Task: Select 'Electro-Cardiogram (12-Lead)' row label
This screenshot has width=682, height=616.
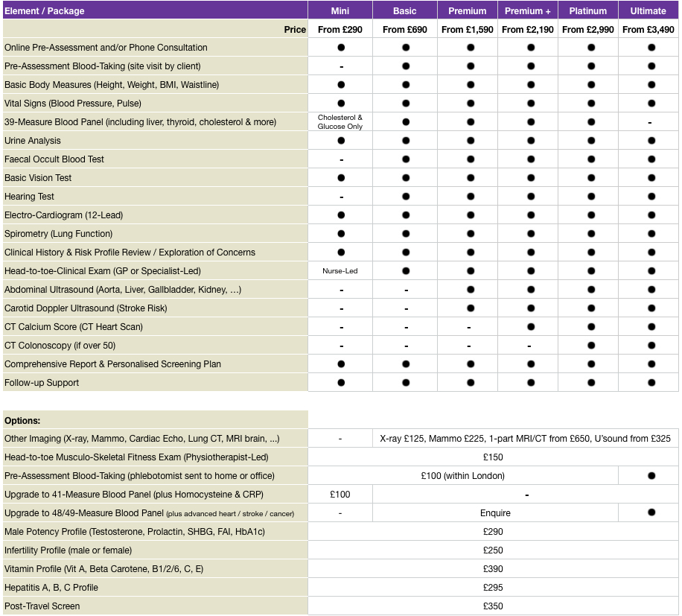Action: [63, 215]
